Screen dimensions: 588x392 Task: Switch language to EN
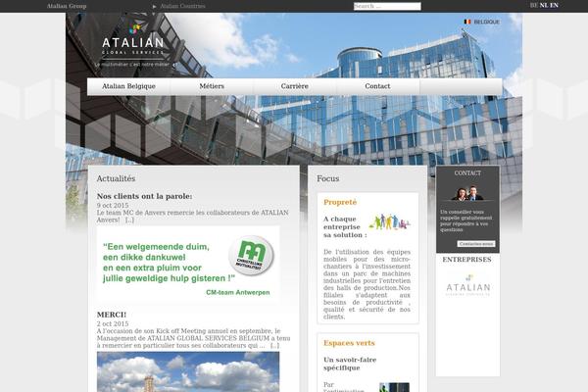[554, 5]
